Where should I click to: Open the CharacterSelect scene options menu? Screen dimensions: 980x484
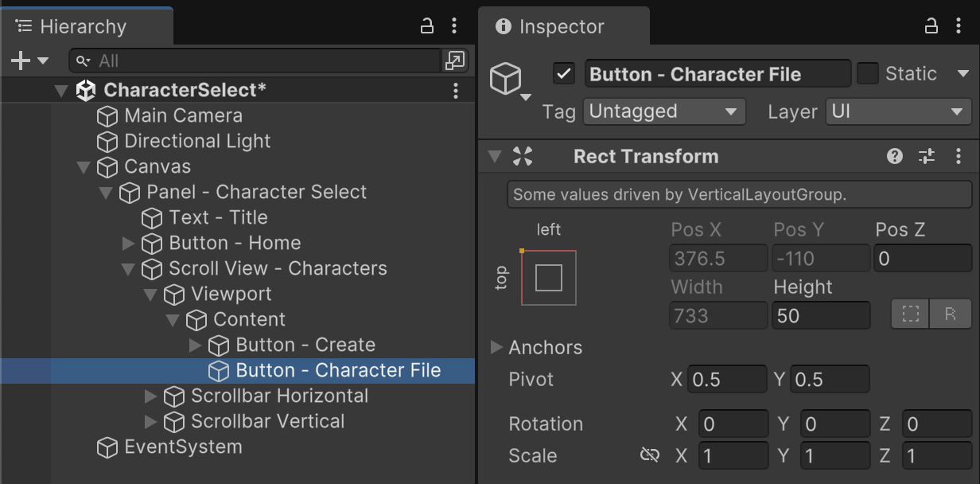click(455, 91)
